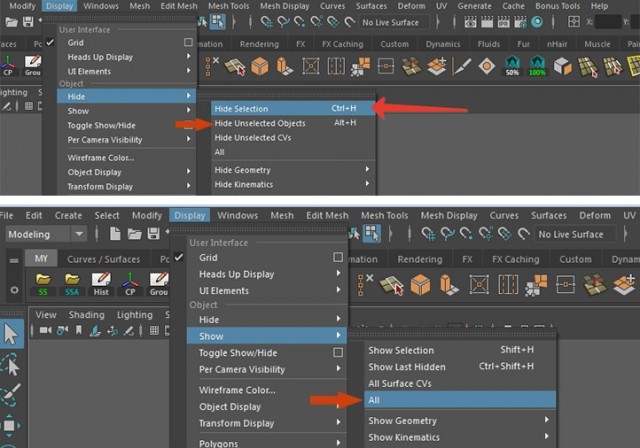This screenshot has height=448, width=640.
Task: Open shelf settings gear icon
Action: (x=14, y=290)
